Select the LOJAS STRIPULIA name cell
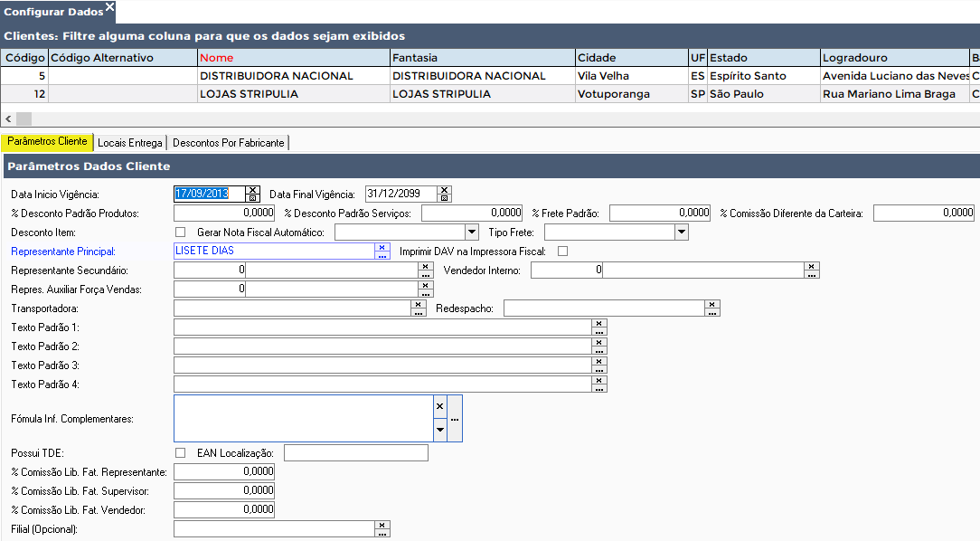Viewport: 980px width, 541px height. 293,94
